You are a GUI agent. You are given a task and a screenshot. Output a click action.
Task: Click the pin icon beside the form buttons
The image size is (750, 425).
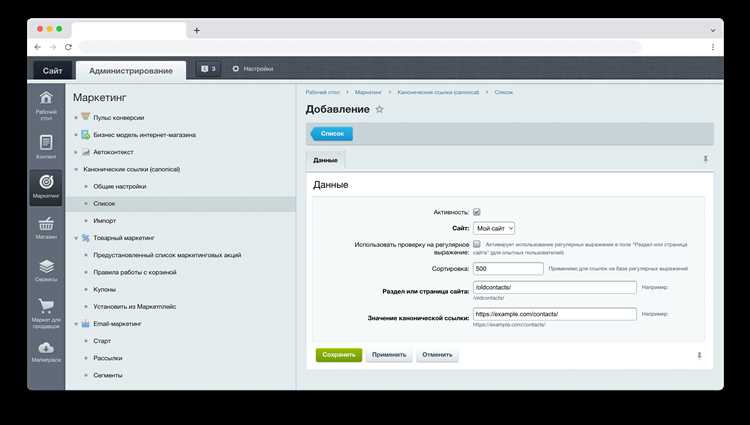point(699,355)
